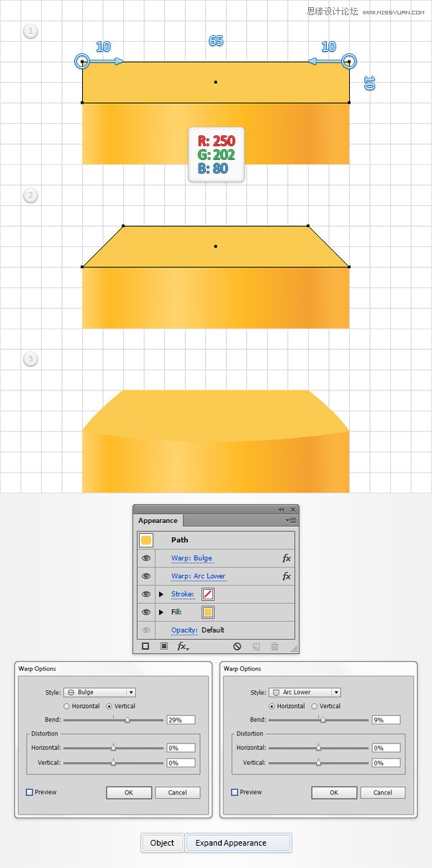Click the center point of step 2 trapezoid

click(216, 246)
